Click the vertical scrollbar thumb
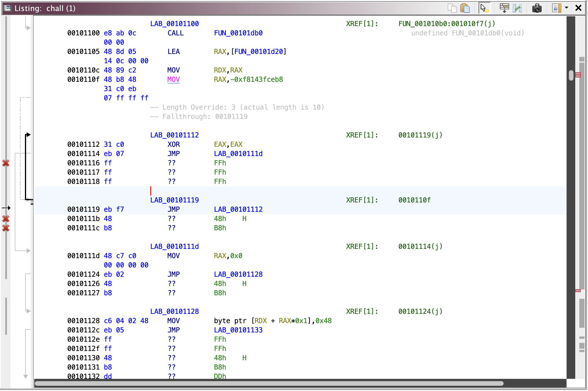The height and width of the screenshot is (391, 588). [x=571, y=75]
